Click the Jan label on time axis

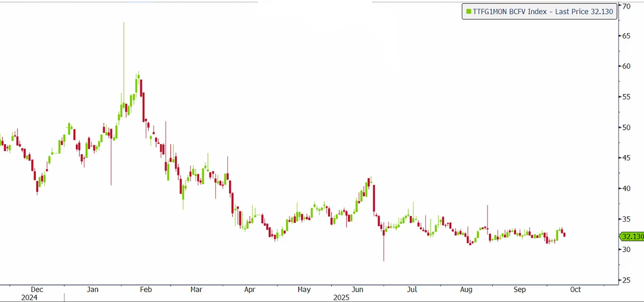[92, 290]
